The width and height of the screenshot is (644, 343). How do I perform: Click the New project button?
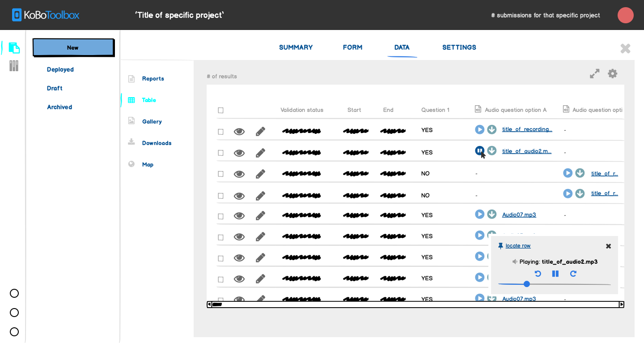point(73,47)
